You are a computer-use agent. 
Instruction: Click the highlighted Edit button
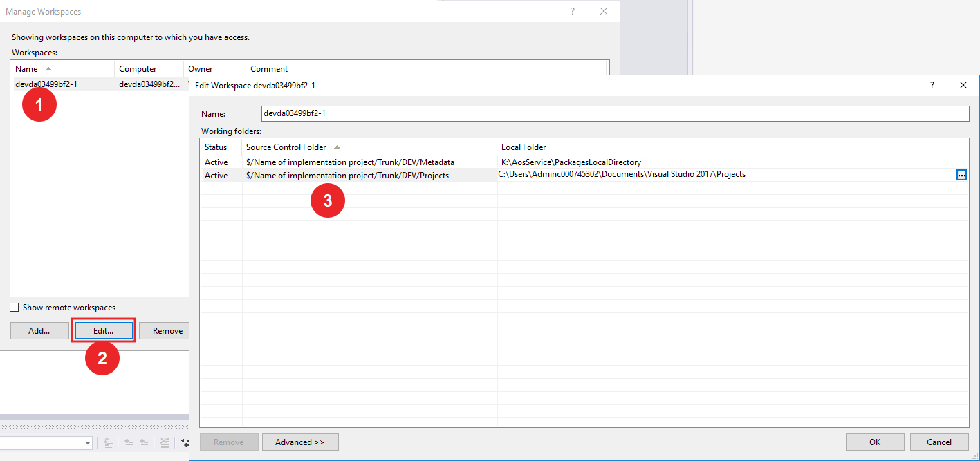pos(103,330)
